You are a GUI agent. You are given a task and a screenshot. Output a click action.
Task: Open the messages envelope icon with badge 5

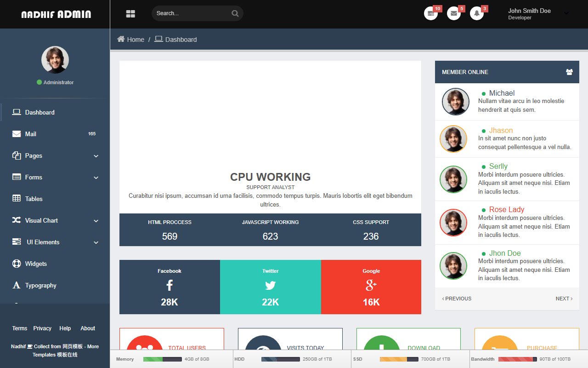(x=454, y=13)
